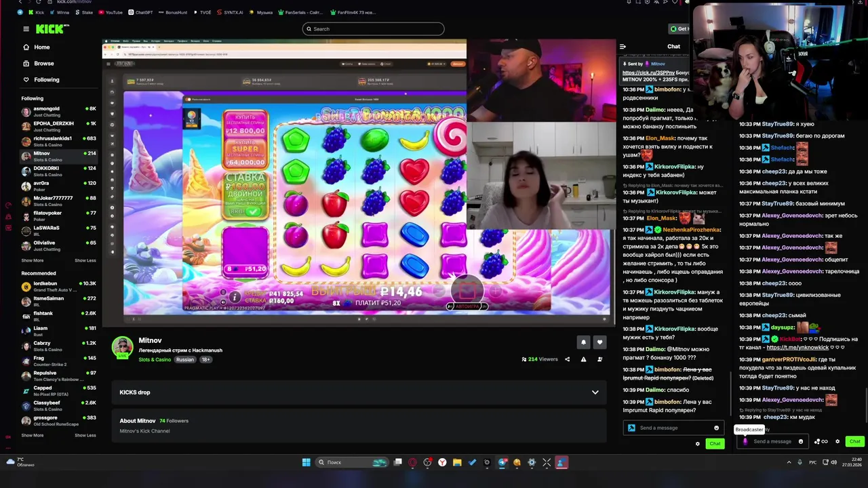Image resolution: width=868 pixels, height=488 pixels.
Task: Open left chat settings gear
Action: point(697,444)
